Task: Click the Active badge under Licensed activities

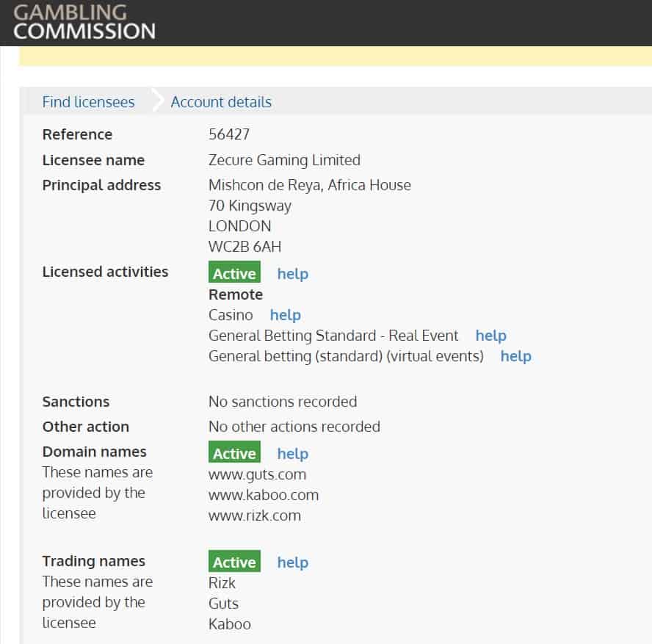Action: tap(234, 272)
